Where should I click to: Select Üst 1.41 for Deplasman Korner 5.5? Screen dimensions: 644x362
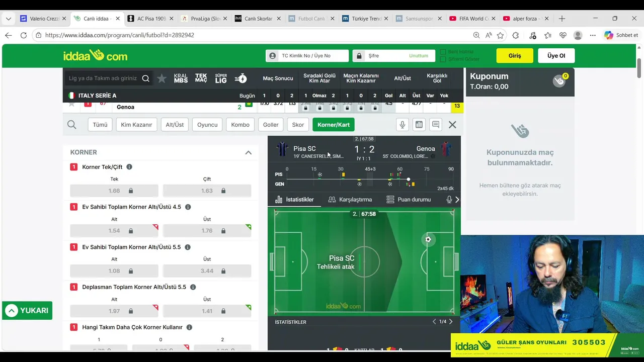tap(207, 311)
